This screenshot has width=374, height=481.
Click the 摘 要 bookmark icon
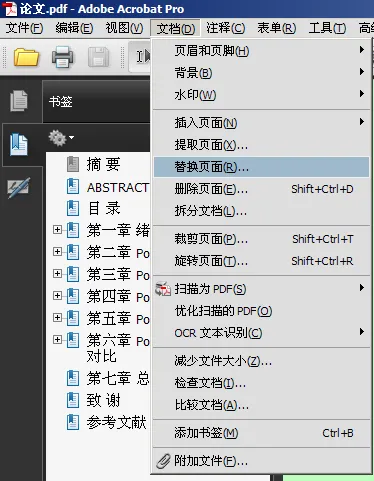pos(73,164)
